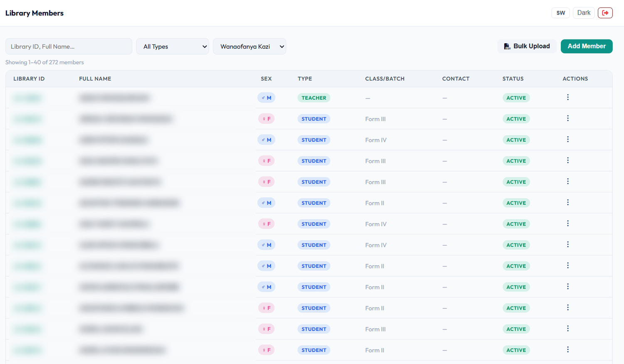This screenshot has width=624, height=364.
Task: Click the LIBRARY ID column header
Action: pos(29,79)
